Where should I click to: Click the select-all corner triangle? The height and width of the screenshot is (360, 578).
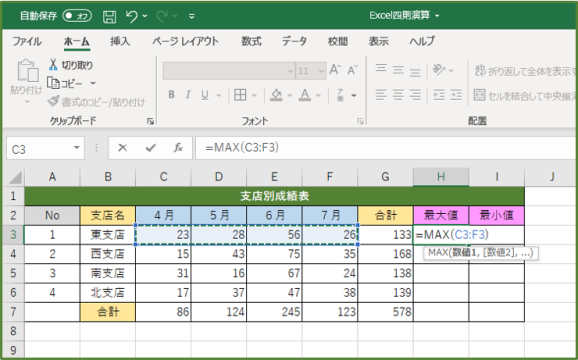click(x=15, y=178)
